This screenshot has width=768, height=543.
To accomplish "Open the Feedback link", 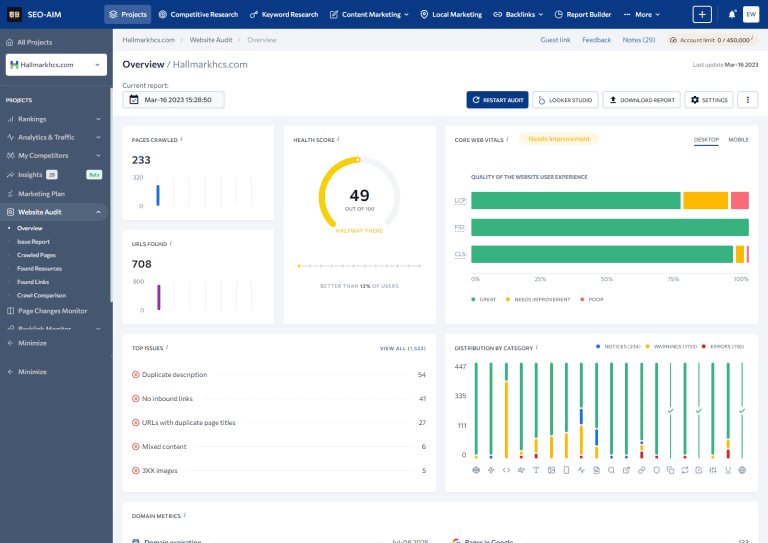I will pos(596,40).
